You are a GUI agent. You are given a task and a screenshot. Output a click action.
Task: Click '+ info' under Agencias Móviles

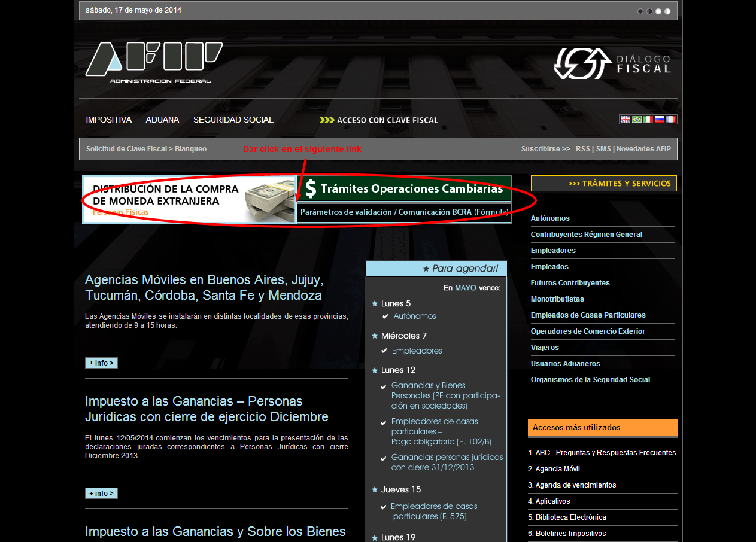101,363
